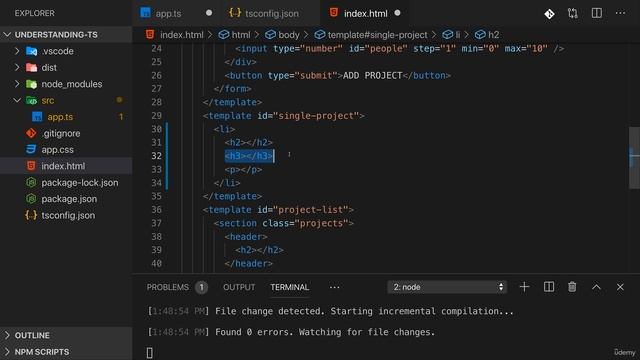The width and height of the screenshot is (640, 360).
Task: Click the dist folder icon
Action: pos(31,68)
